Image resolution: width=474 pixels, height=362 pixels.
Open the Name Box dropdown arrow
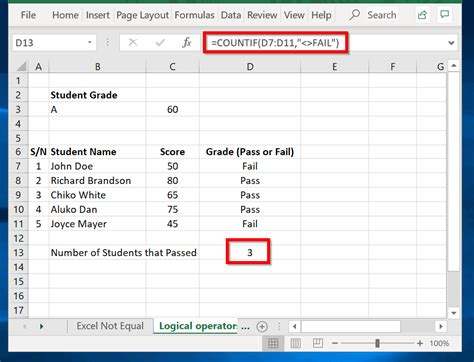click(x=89, y=43)
